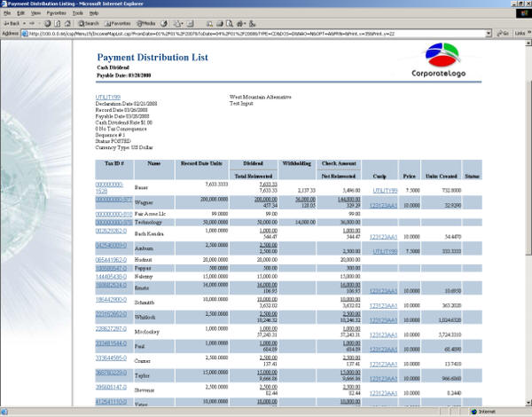
Task: Click the page icon in the Address bar
Action: tap(25, 34)
